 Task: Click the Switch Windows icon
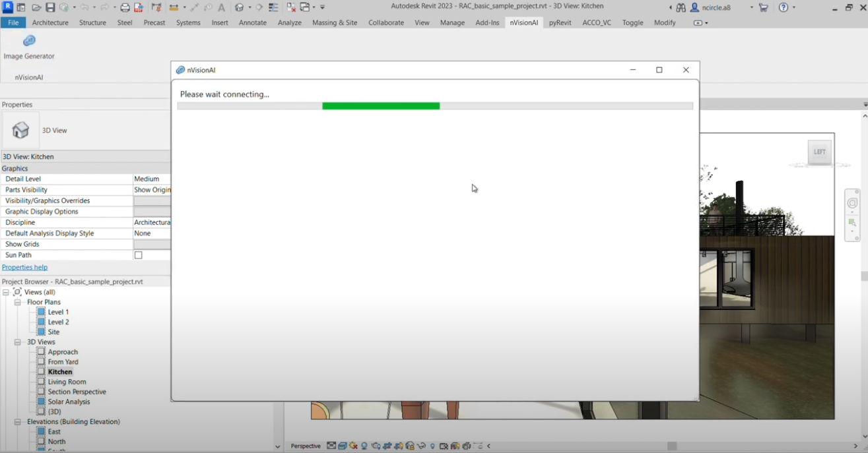pyautogui.click(x=304, y=7)
